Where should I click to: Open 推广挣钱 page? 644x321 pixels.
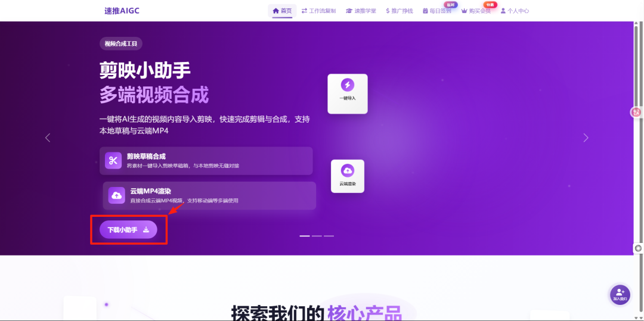(x=400, y=11)
